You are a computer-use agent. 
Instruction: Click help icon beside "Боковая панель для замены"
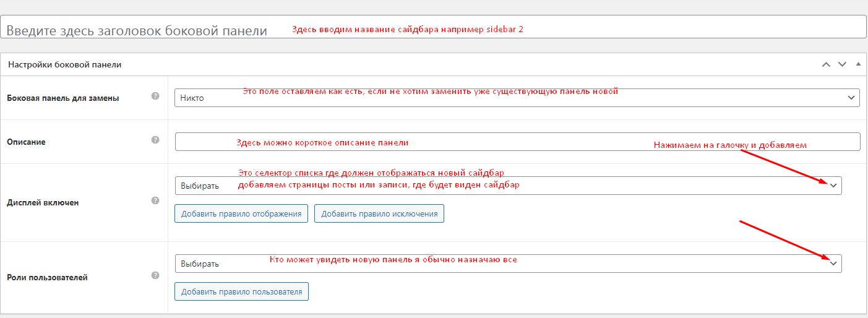155,97
